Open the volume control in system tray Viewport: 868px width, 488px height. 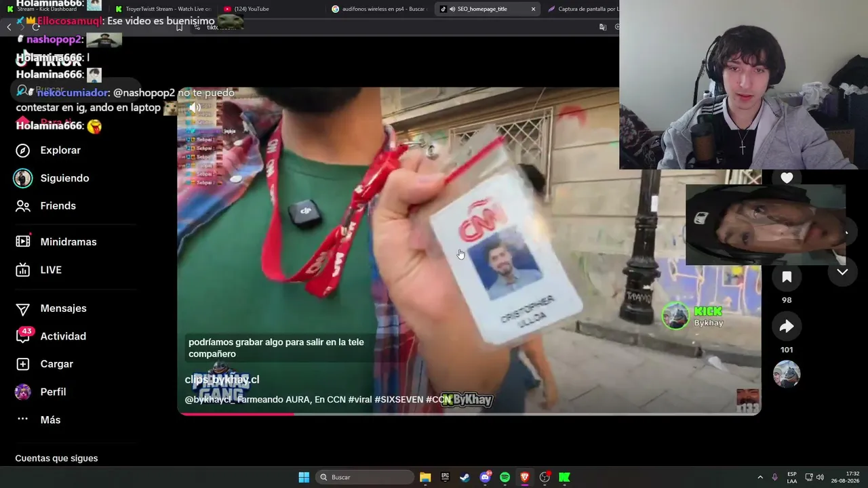point(820,477)
